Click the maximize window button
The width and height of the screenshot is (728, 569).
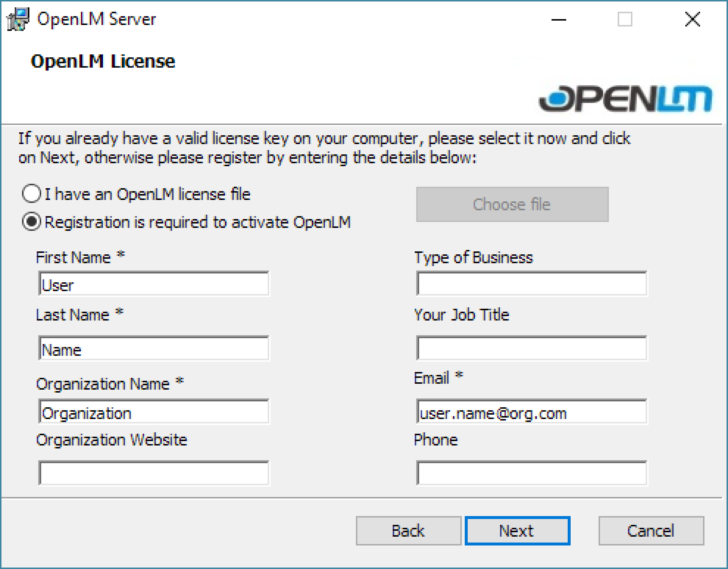pyautogui.click(x=625, y=19)
